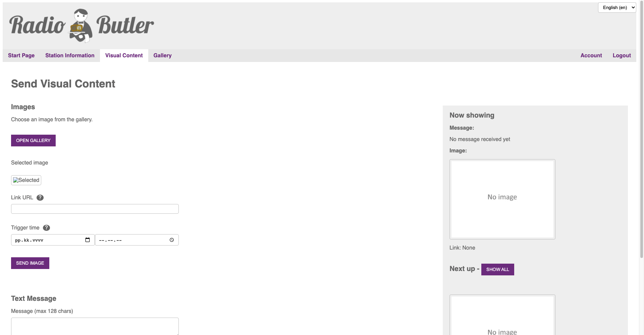Focus the Link URL input field
644x335 pixels.
point(95,209)
